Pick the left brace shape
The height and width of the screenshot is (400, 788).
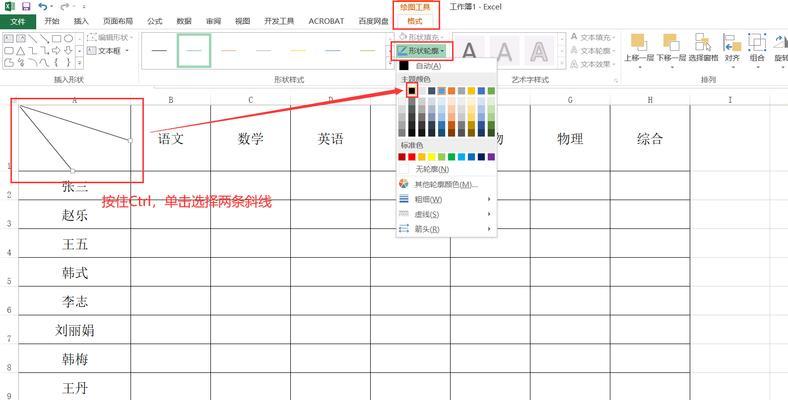(57, 63)
